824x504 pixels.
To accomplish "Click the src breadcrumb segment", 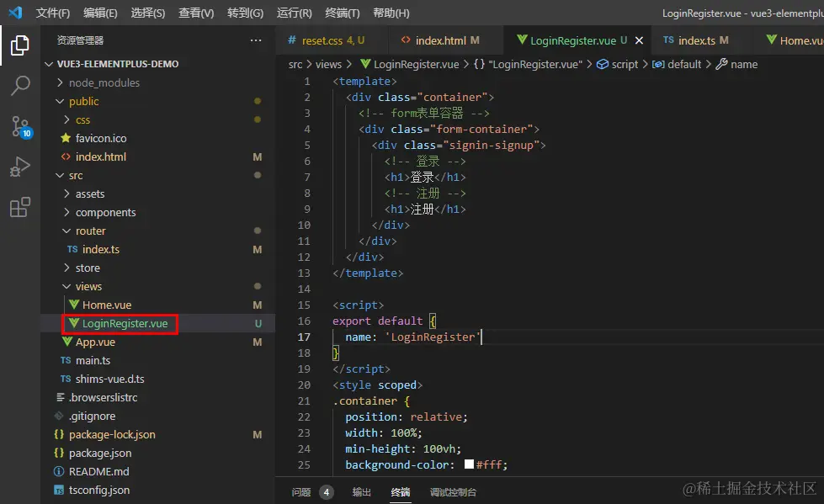I will [295, 64].
